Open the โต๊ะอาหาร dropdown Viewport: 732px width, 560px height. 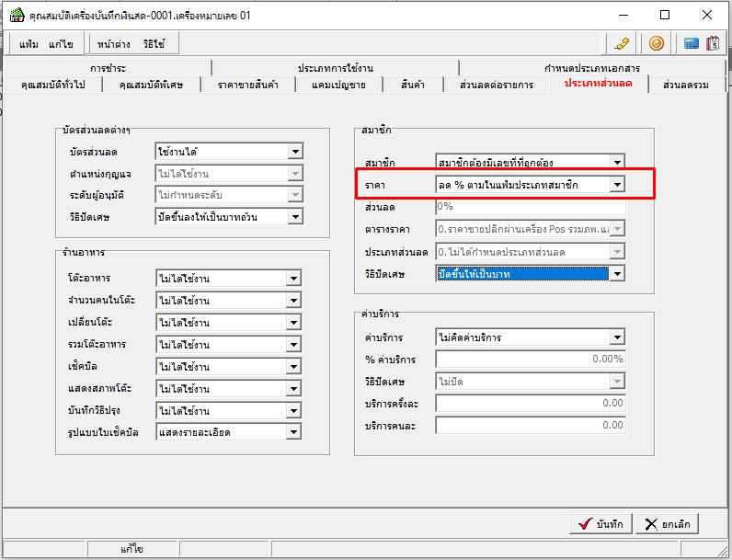[294, 279]
